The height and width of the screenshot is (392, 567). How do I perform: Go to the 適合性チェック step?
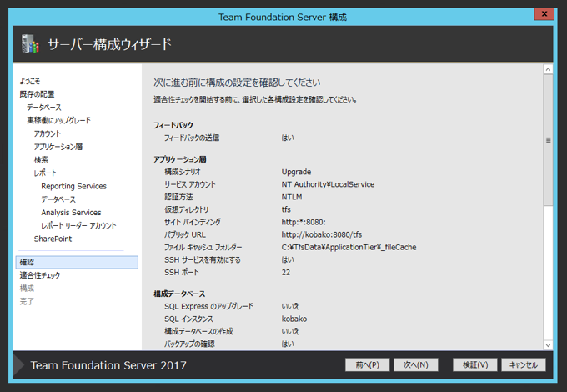pos(40,275)
